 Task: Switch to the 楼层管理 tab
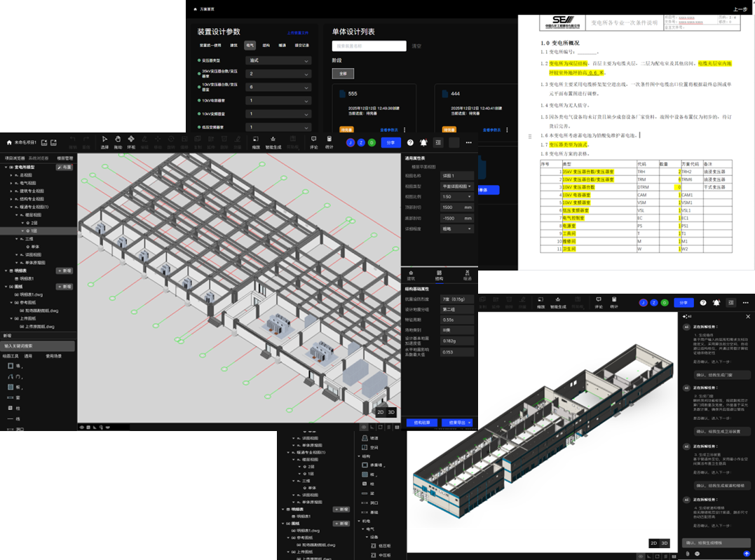(x=65, y=158)
